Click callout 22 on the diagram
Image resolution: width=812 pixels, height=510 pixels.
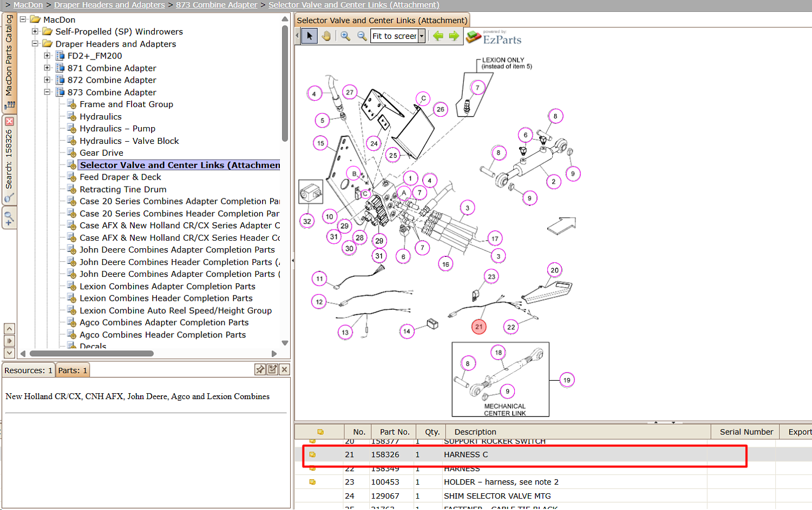click(x=511, y=327)
